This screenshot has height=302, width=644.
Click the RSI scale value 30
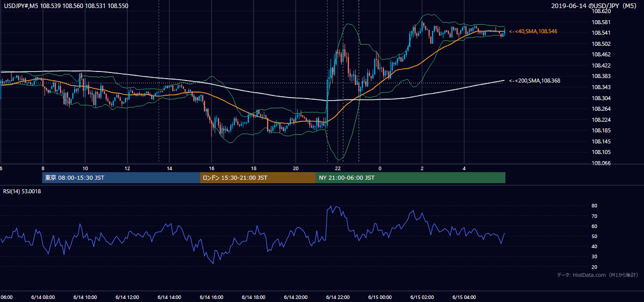(x=594, y=256)
